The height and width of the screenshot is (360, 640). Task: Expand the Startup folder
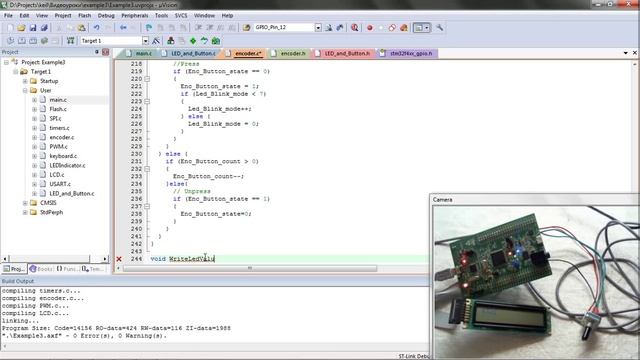(x=25, y=81)
